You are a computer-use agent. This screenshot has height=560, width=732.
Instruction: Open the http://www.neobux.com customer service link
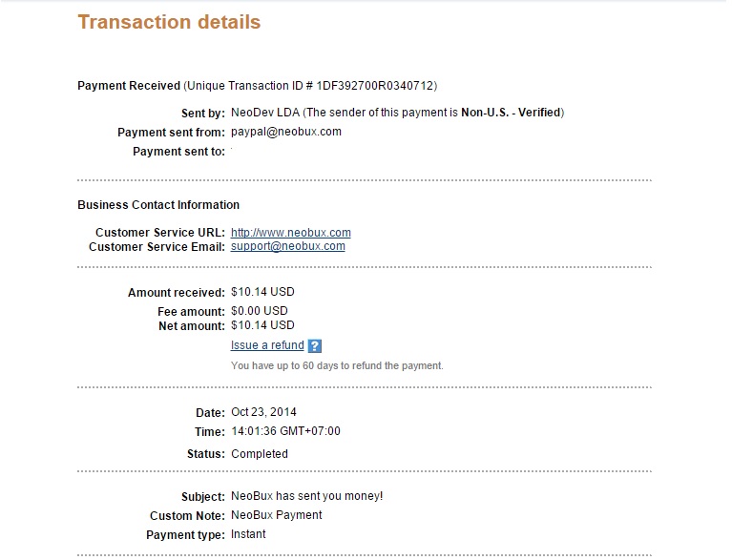click(x=291, y=233)
